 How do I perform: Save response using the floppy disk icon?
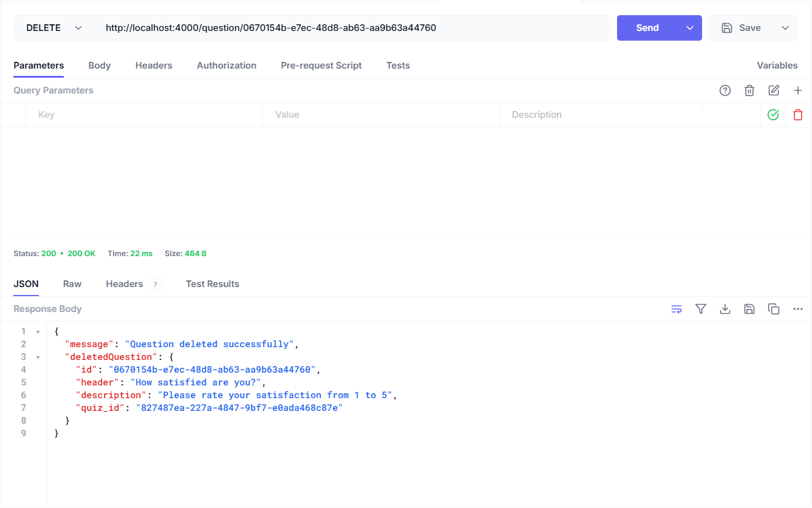coord(749,309)
